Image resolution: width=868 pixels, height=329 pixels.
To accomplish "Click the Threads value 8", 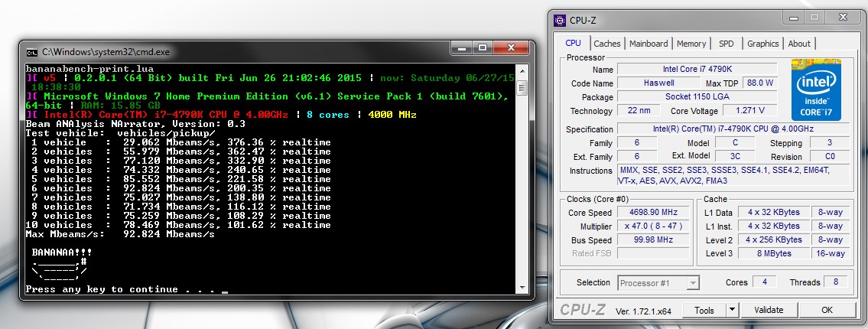I will click(x=835, y=282).
